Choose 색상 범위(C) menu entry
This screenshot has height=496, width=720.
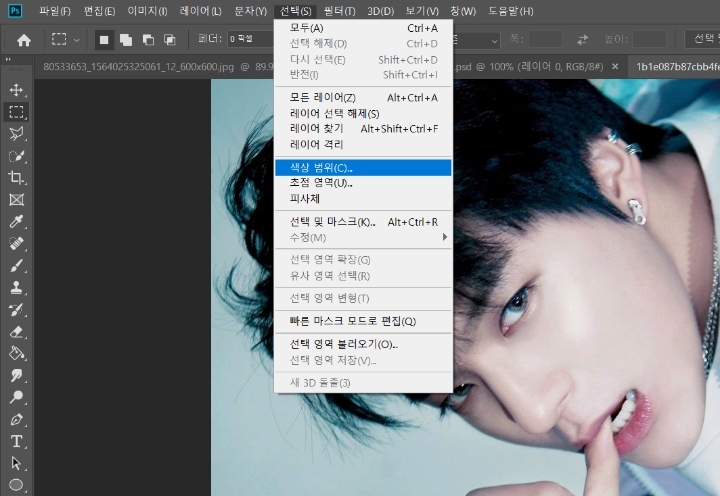point(363,168)
